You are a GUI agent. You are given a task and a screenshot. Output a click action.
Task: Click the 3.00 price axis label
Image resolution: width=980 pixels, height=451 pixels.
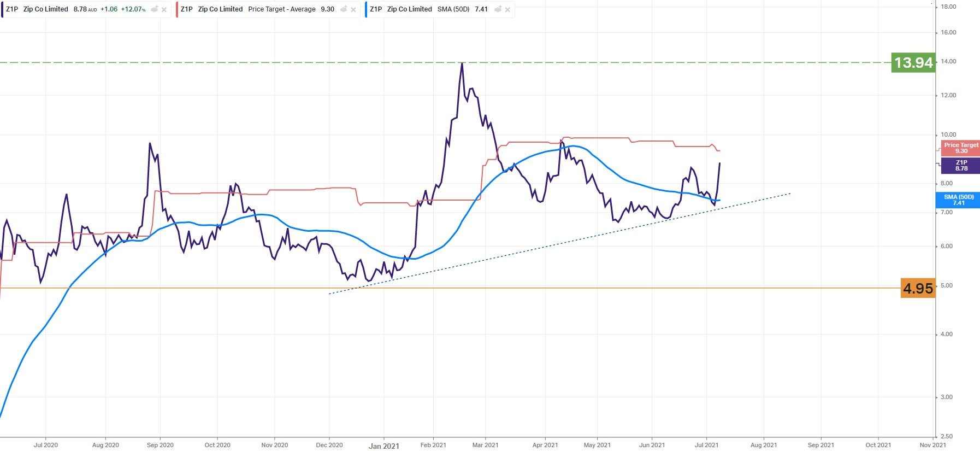(x=947, y=397)
